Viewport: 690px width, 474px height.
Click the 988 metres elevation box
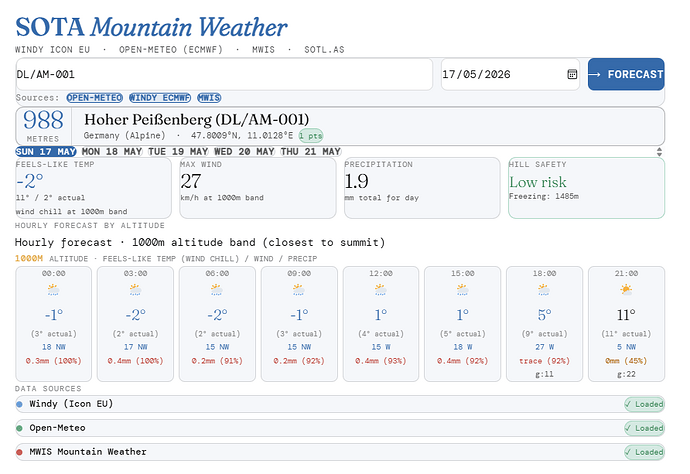[x=43, y=126]
